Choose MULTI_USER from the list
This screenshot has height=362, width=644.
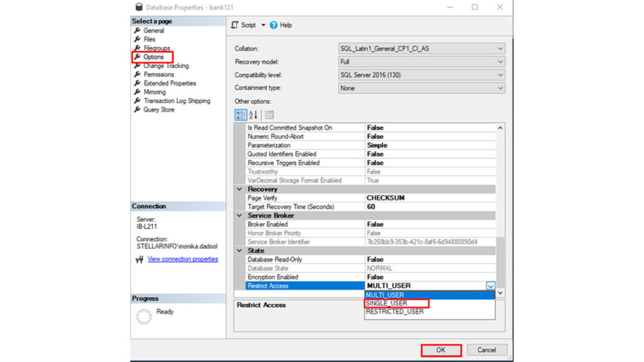pos(430,295)
